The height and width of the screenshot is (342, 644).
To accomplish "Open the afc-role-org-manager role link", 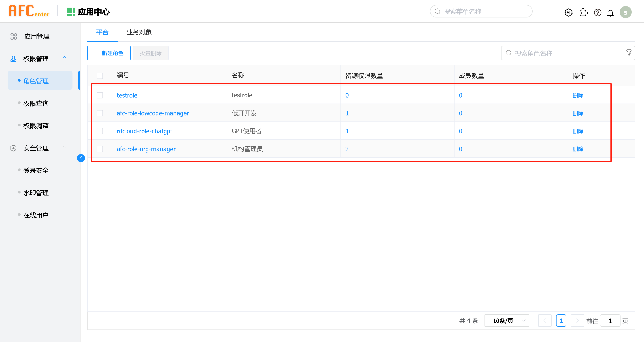I will [146, 149].
